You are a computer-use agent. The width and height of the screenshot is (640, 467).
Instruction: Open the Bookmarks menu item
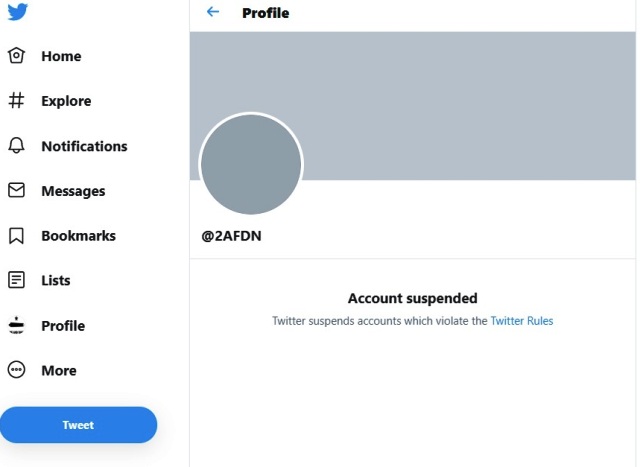[x=78, y=236]
